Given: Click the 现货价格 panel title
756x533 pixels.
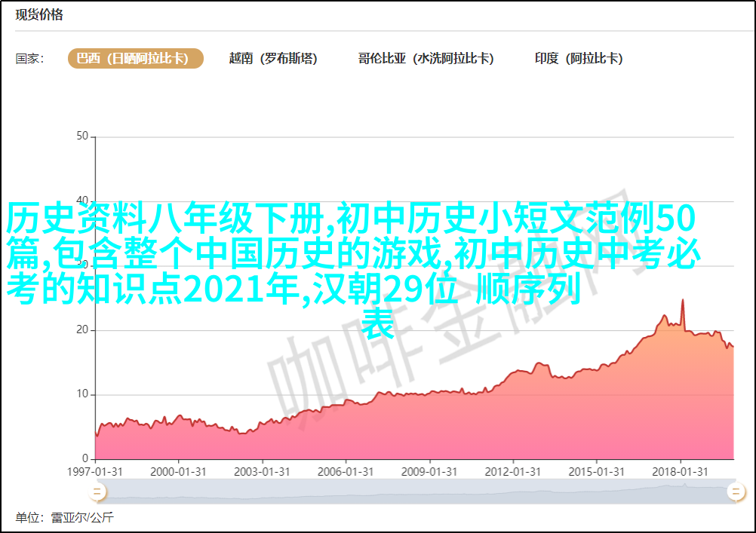Looking at the screenshot, I should [x=39, y=15].
